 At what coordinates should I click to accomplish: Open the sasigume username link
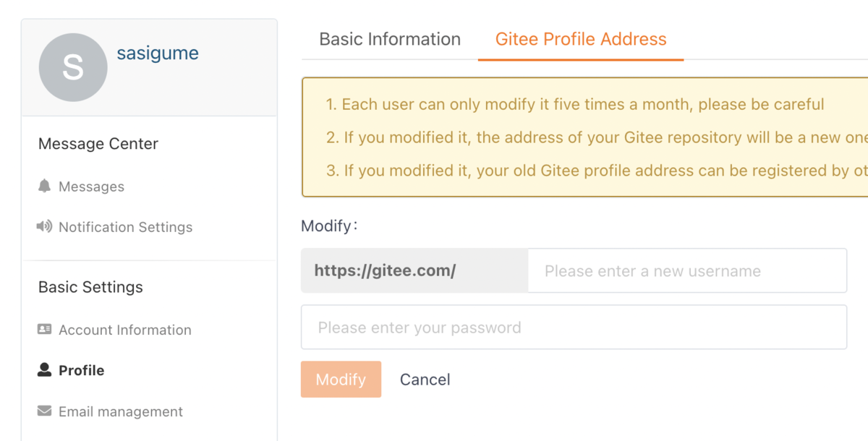click(158, 53)
